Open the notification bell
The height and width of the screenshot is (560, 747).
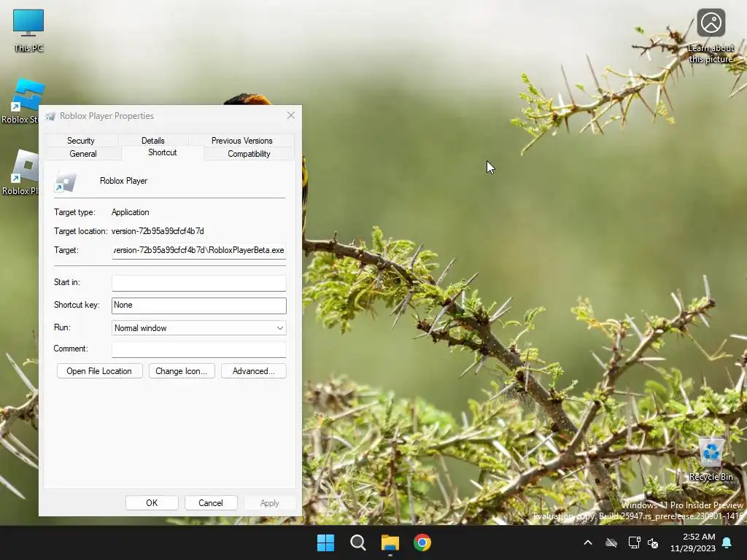(727, 542)
